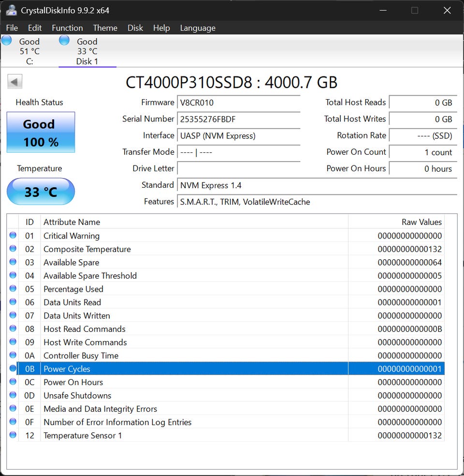Open the File menu
Screen dimensions: 464x476
12,28
